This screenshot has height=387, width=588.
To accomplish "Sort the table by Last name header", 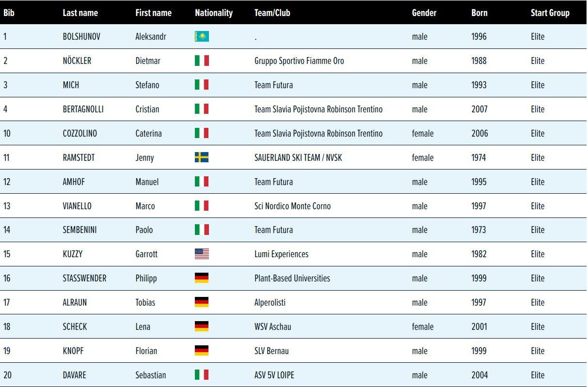I will tap(79, 13).
